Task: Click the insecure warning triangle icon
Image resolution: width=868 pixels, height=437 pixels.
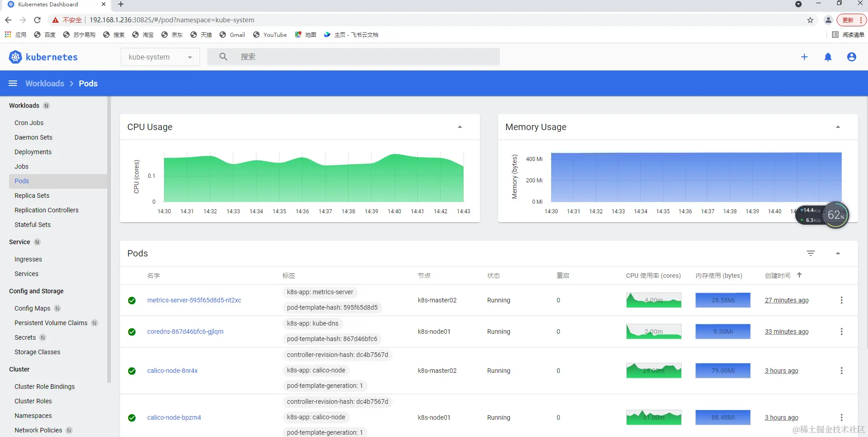Action: [55, 20]
